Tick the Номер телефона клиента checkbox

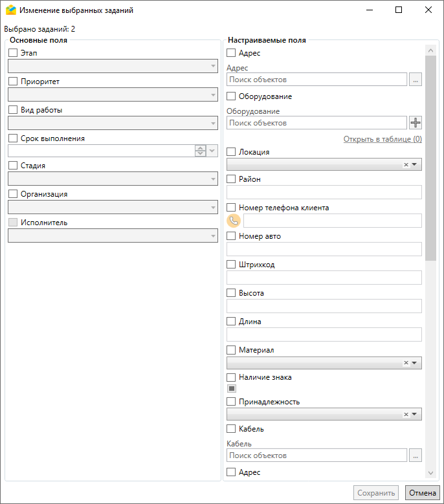click(x=231, y=208)
